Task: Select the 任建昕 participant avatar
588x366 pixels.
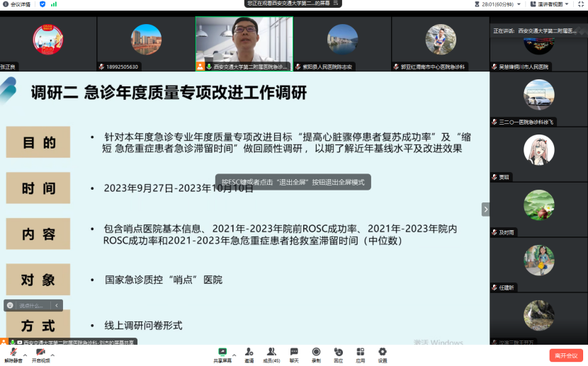Action: pyautogui.click(x=539, y=261)
